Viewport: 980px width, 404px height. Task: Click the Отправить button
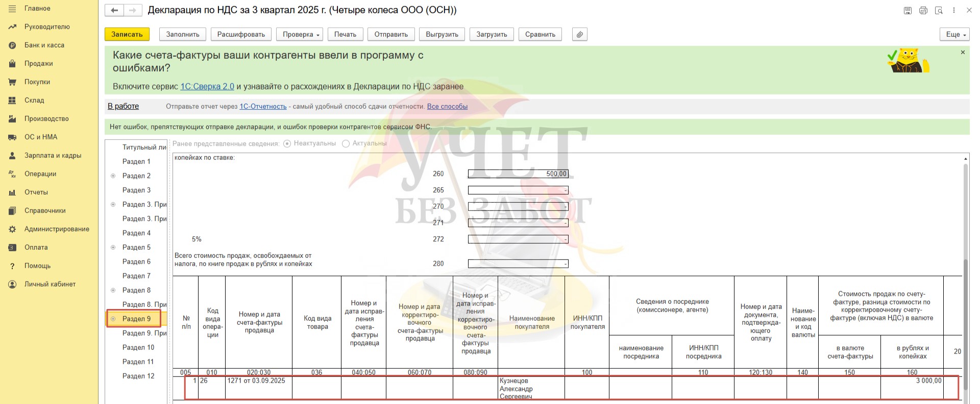click(x=391, y=34)
